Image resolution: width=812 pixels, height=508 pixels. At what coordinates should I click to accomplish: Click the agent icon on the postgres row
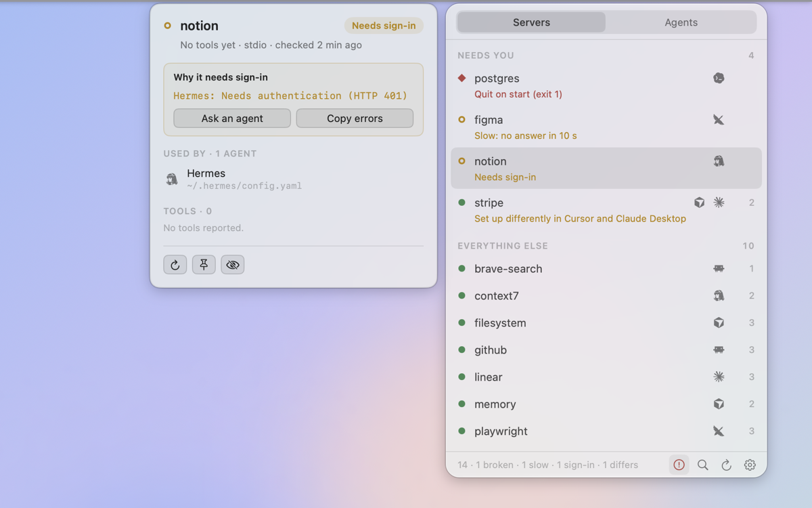(x=719, y=78)
